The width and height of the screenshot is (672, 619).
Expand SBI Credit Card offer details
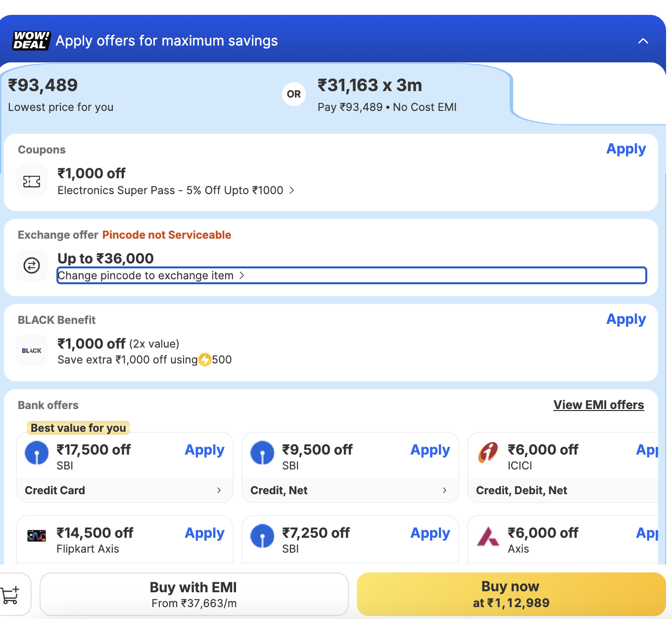[x=219, y=490]
